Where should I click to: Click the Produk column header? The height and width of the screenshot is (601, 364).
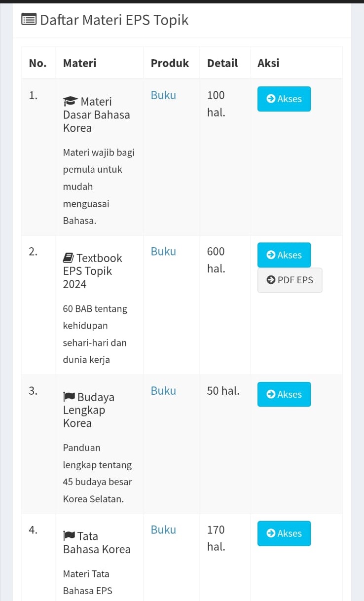(170, 63)
